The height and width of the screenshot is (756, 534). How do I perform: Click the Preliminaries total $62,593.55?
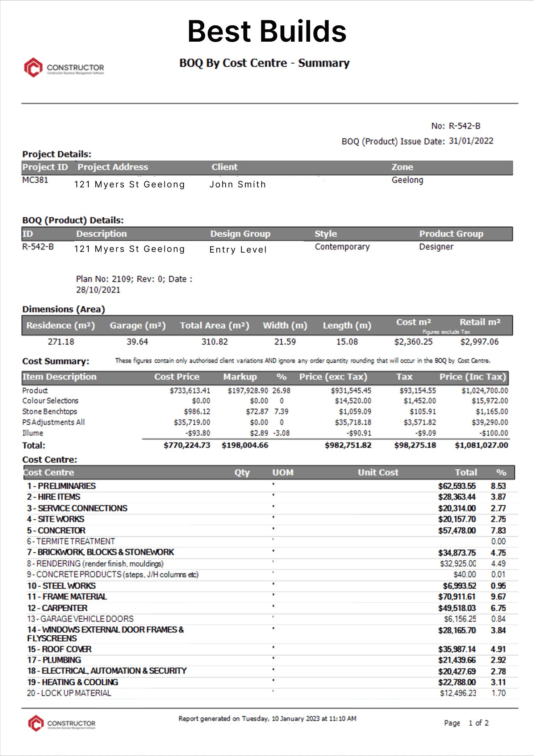pos(457,486)
